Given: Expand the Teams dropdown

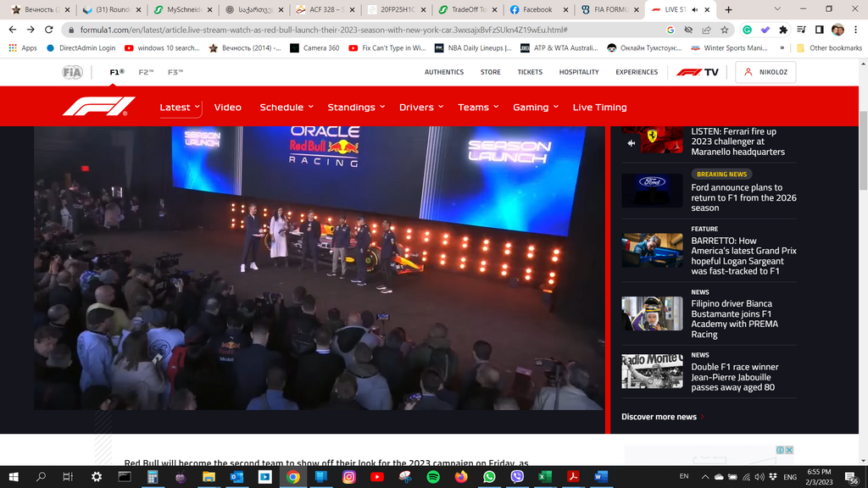Looking at the screenshot, I should click(x=478, y=108).
